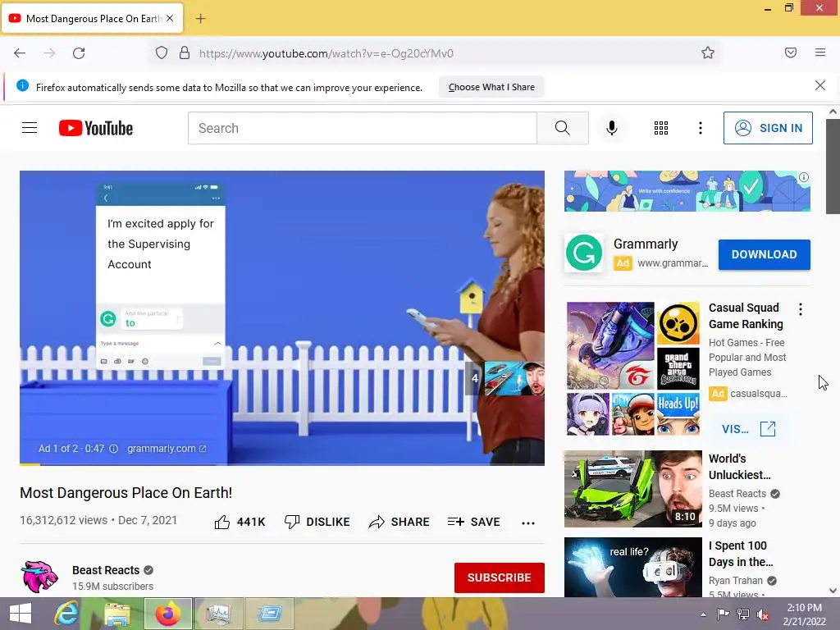Close the Most Dangerous Place tab

170,18
